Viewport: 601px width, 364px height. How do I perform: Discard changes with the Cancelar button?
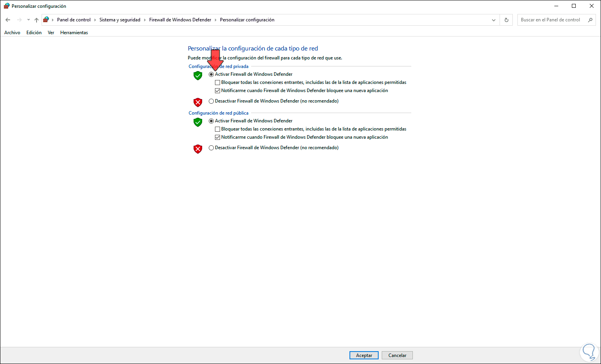[397, 355]
